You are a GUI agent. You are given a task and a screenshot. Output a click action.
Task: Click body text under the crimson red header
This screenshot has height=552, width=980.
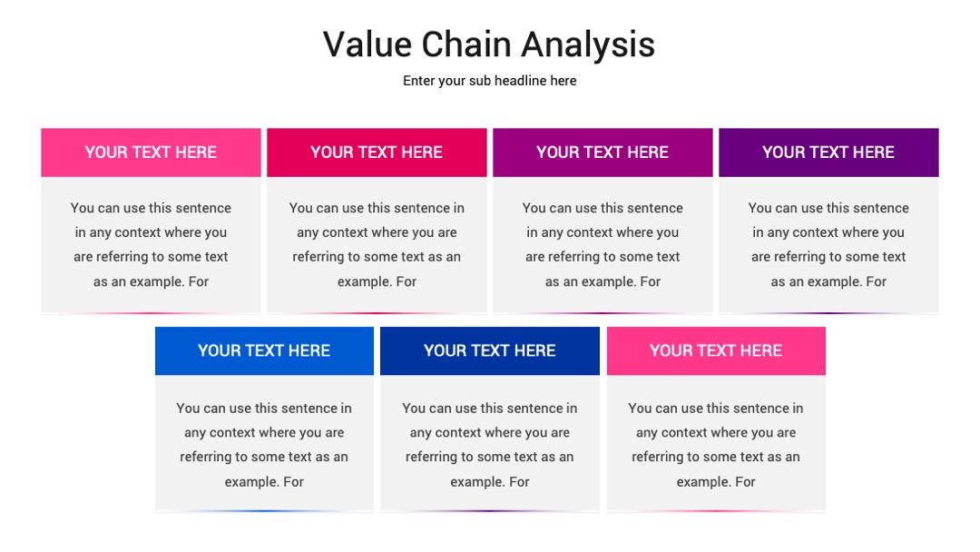(377, 244)
